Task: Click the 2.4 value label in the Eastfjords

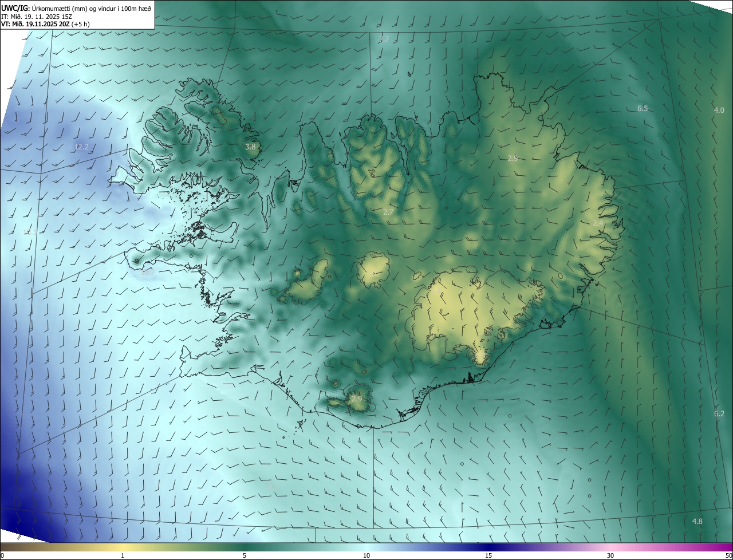Action: pos(598,223)
